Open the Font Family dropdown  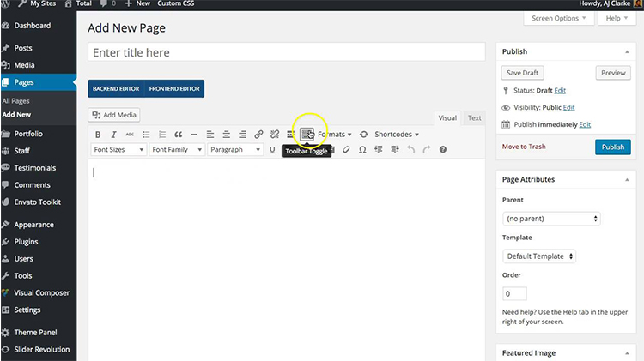(x=176, y=150)
